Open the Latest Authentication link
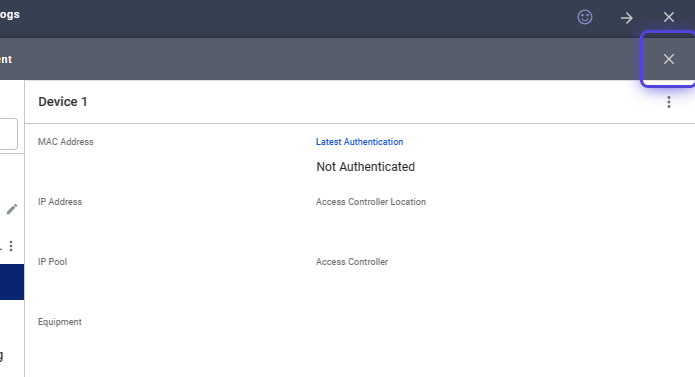Viewport: 695px width, 377px height. 359,142
